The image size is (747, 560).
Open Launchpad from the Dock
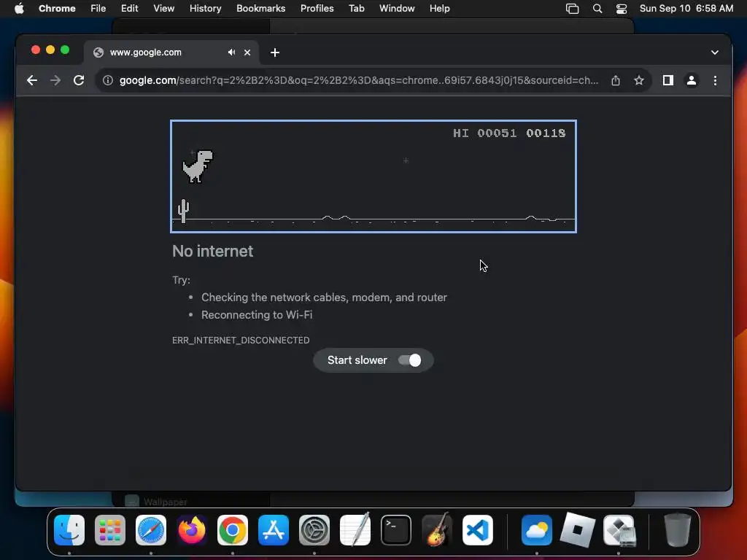(x=110, y=530)
